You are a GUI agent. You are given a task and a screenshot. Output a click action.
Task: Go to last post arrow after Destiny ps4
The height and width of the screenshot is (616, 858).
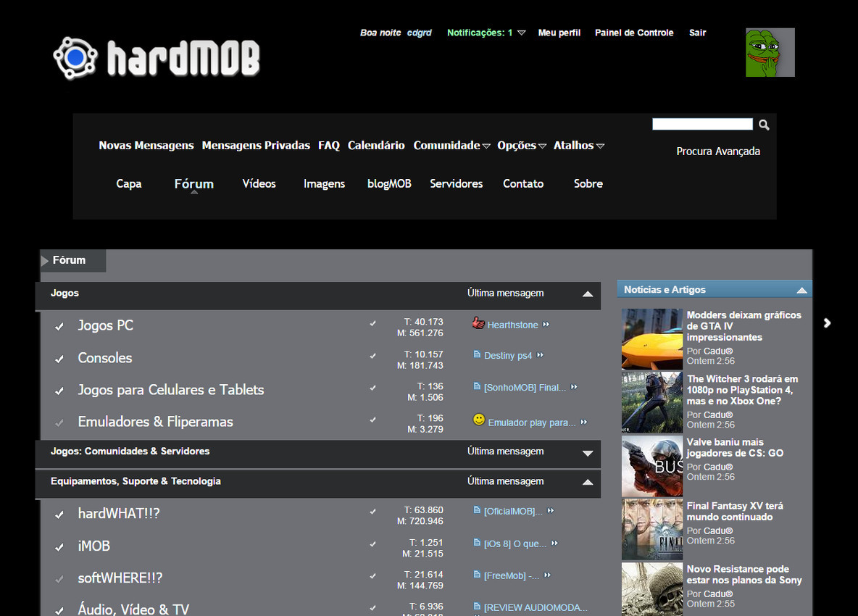[540, 355]
